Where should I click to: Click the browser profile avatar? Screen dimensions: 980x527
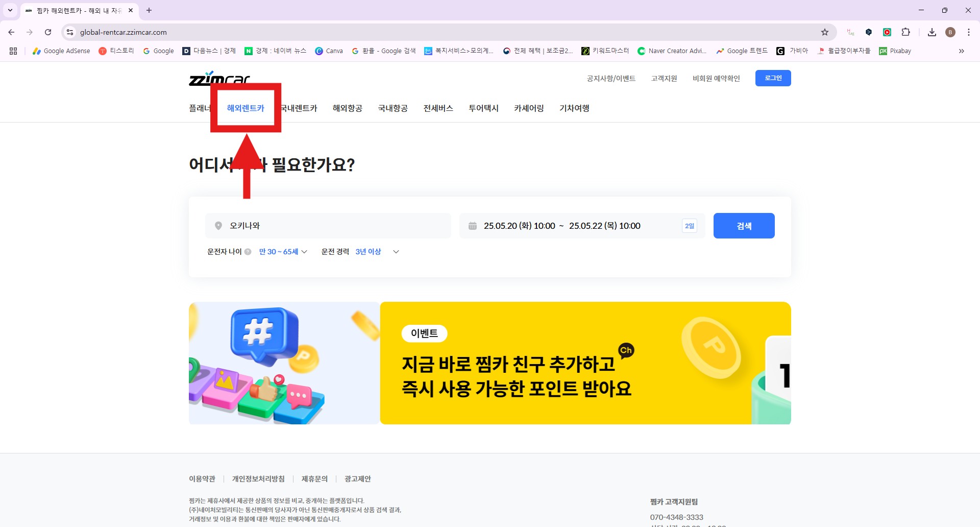[x=950, y=32]
